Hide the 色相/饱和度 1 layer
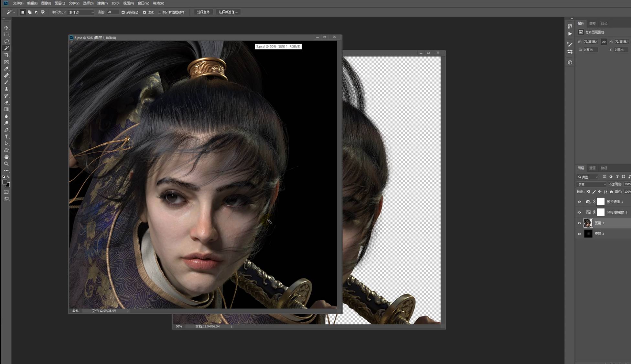This screenshot has width=631, height=364. pyautogui.click(x=579, y=212)
